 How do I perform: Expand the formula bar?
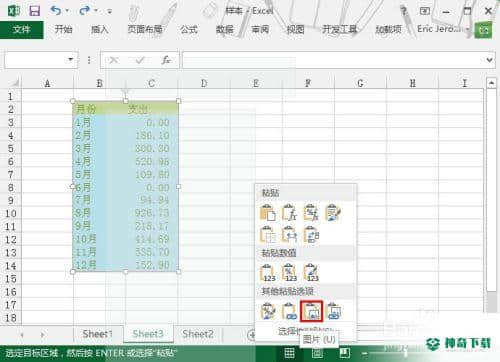pos(489,60)
